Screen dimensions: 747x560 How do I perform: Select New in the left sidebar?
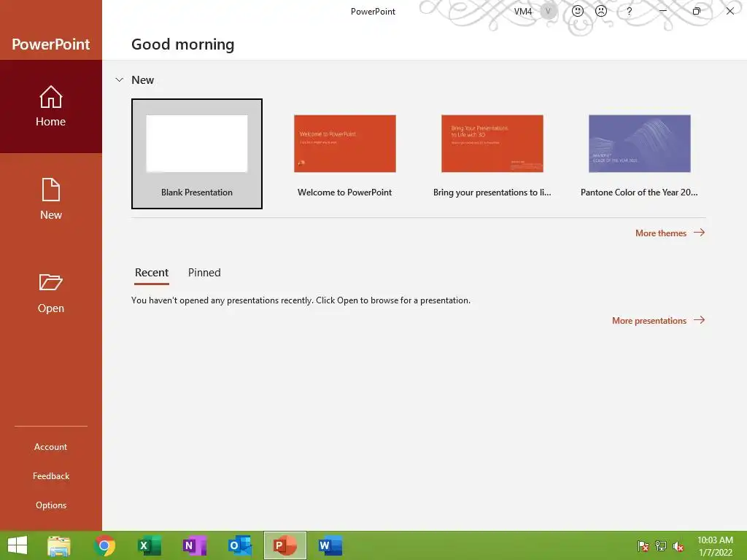(51, 199)
